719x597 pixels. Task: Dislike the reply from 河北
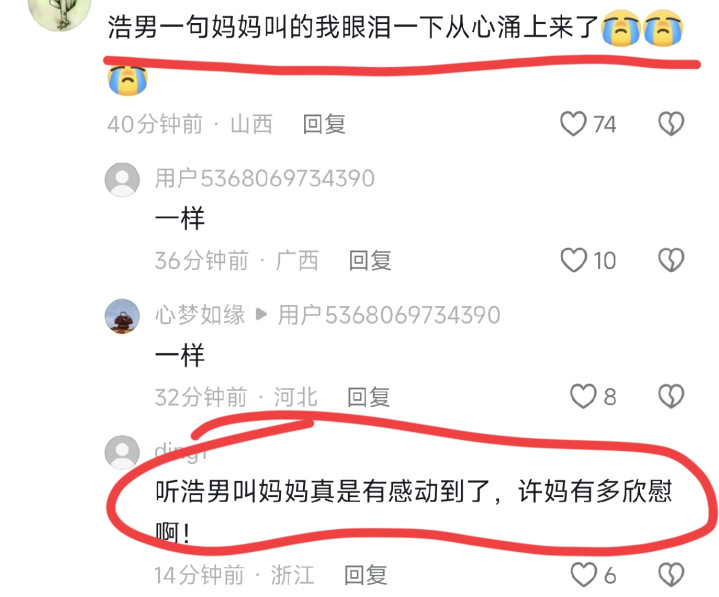pyautogui.click(x=671, y=396)
